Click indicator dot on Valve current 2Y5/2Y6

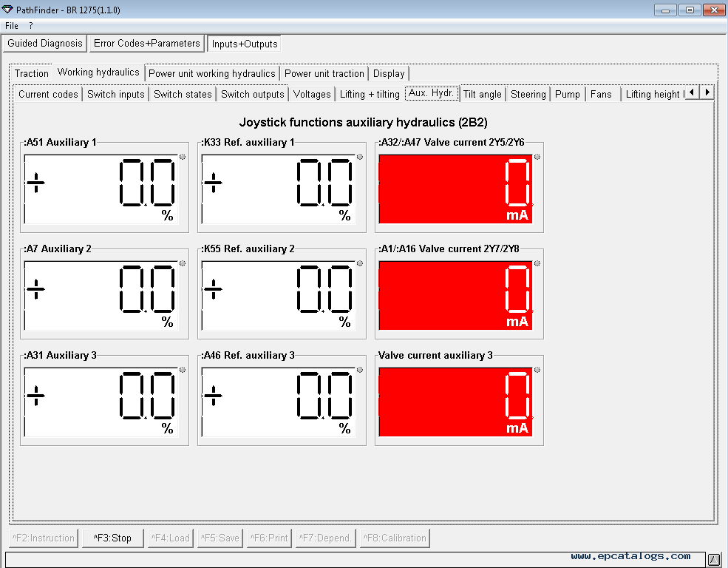(x=537, y=157)
